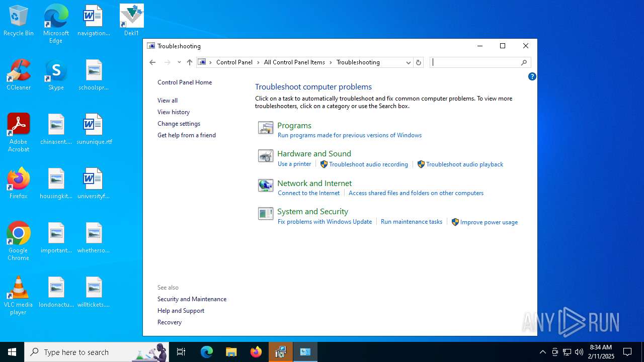644x362 pixels.
Task: Open the blue help question mark icon
Action: tap(532, 76)
